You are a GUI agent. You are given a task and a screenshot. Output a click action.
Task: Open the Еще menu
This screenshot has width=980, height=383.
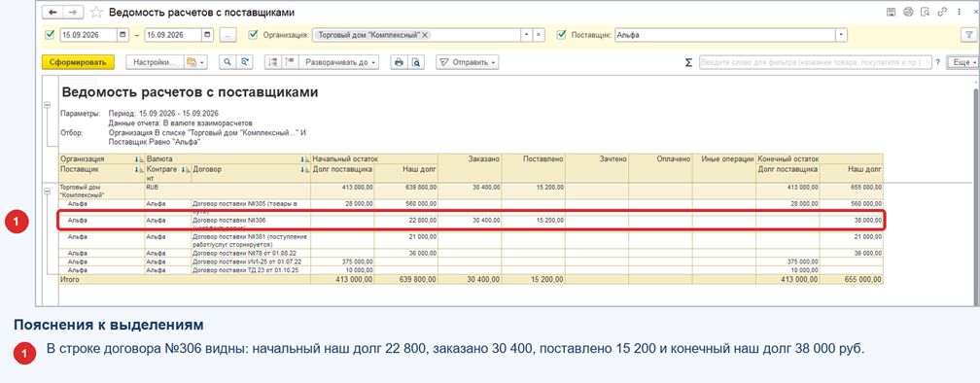(962, 62)
